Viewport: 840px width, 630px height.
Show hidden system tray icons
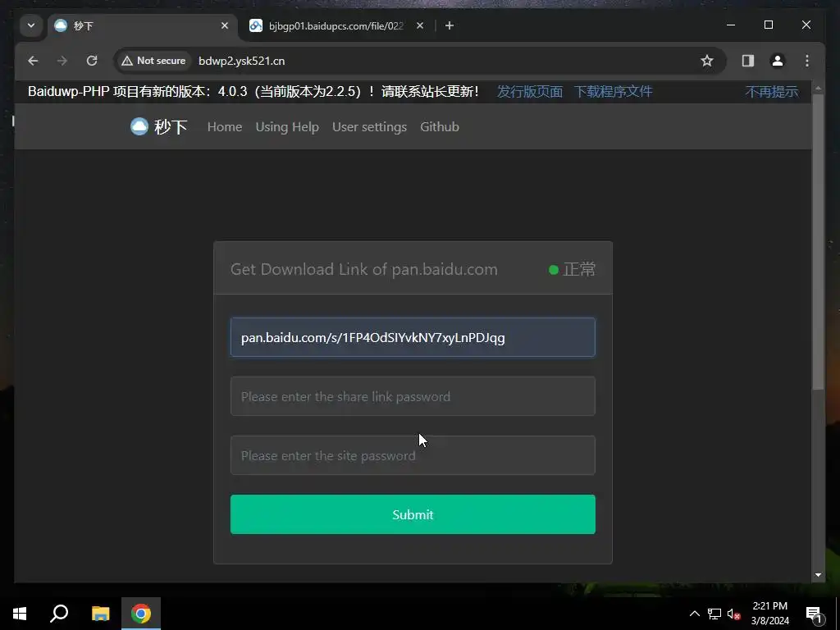click(694, 614)
